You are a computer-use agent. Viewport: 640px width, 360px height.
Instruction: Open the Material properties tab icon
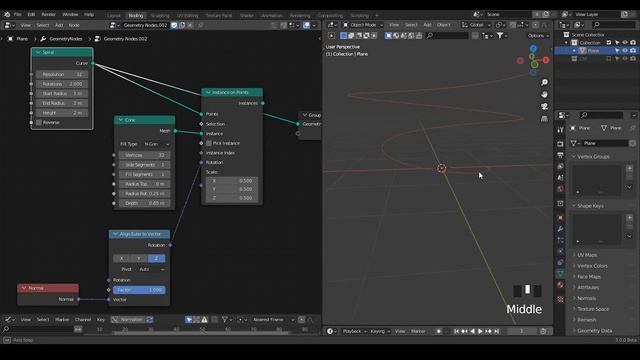pyautogui.click(x=560, y=285)
